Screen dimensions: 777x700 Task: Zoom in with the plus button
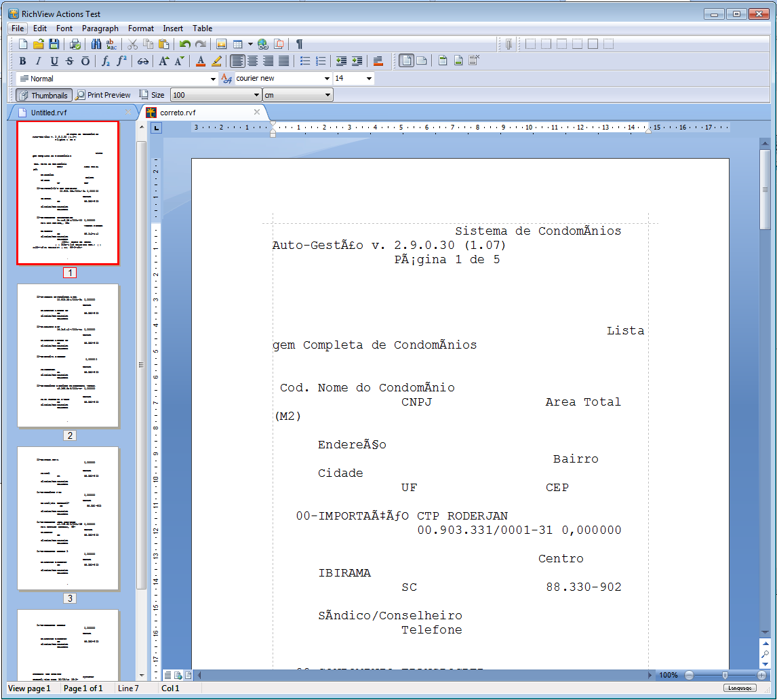click(x=761, y=675)
